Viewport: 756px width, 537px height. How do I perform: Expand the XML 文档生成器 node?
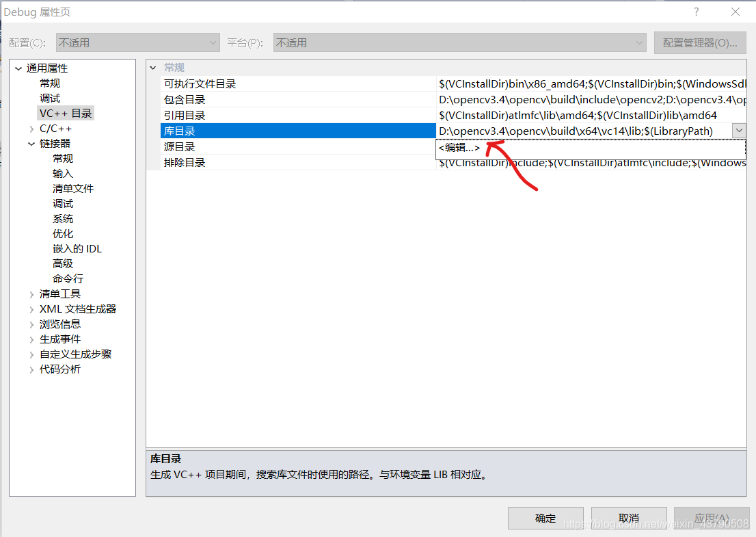pos(31,309)
